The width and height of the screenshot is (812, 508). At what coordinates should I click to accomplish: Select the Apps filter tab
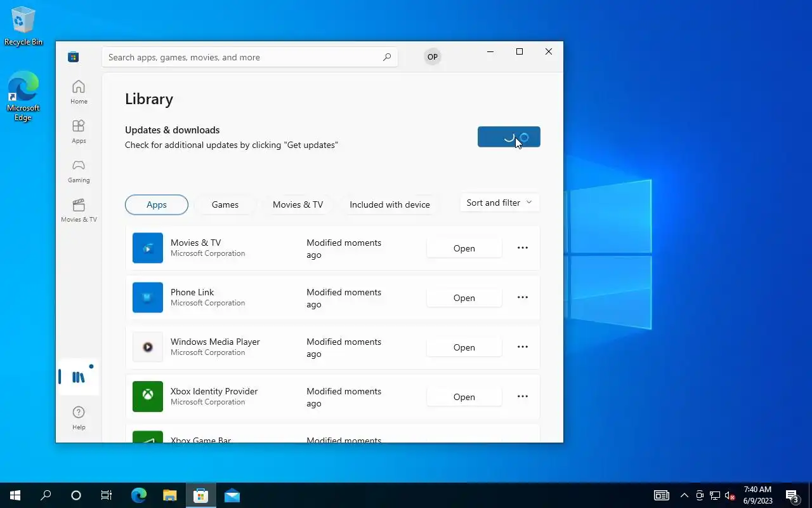pyautogui.click(x=157, y=204)
